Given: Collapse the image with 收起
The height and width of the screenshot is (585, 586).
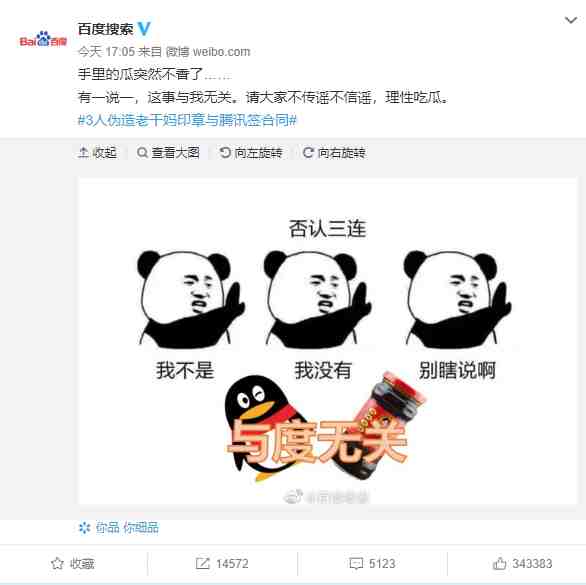Looking at the screenshot, I should tap(98, 153).
